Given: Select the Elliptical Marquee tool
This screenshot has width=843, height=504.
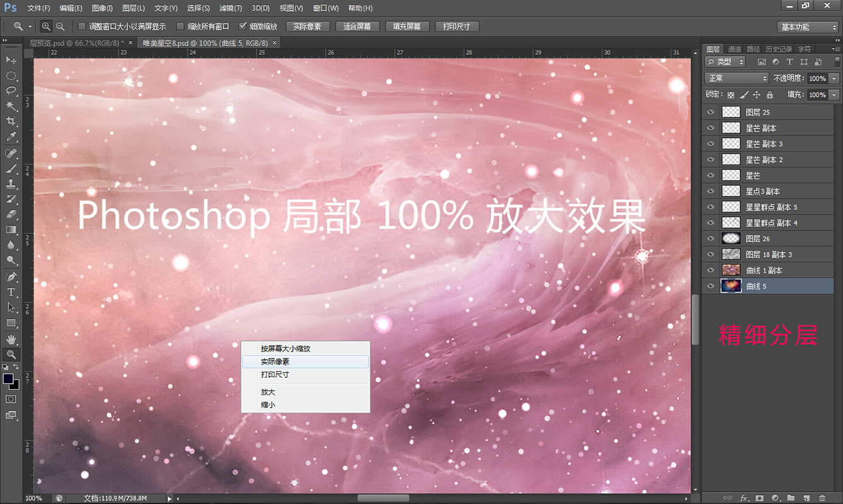Looking at the screenshot, I should [11, 76].
